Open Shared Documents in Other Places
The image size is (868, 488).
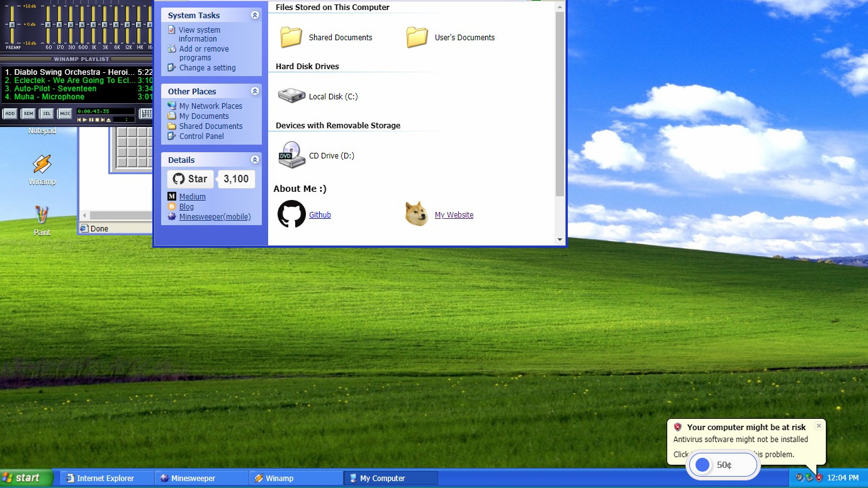click(x=211, y=126)
